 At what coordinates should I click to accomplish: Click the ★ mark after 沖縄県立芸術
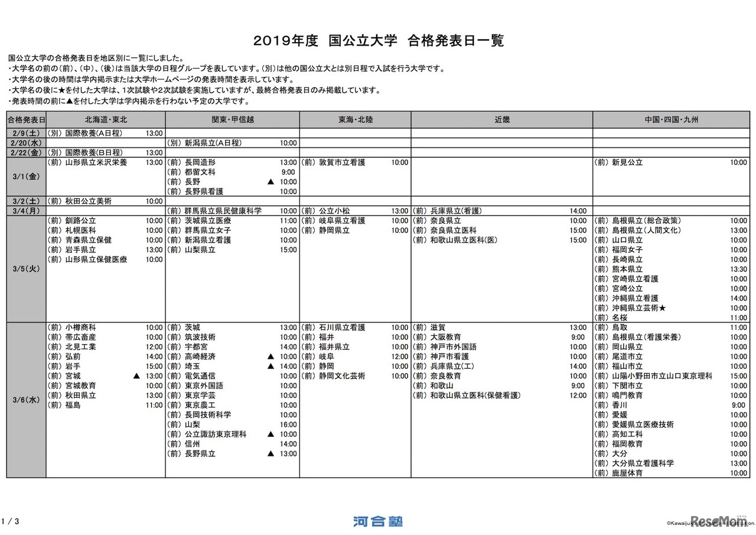[x=661, y=307]
